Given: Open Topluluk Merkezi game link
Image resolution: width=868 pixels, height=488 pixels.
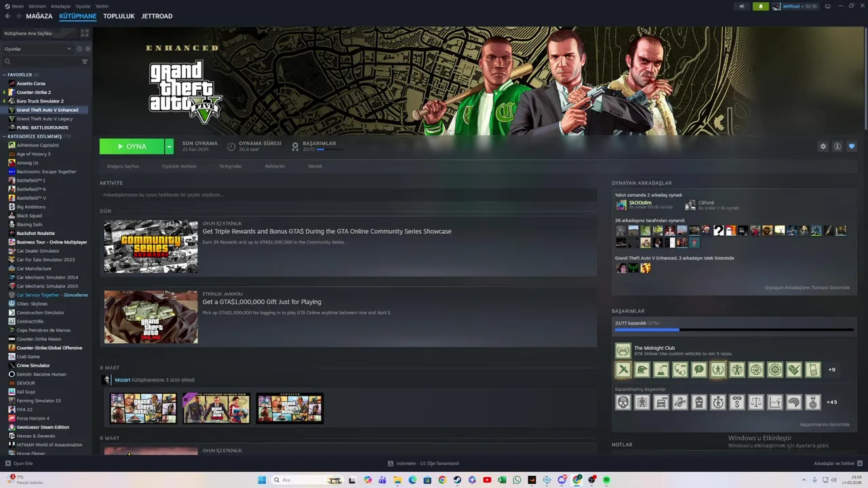Looking at the screenshot, I should (x=179, y=166).
